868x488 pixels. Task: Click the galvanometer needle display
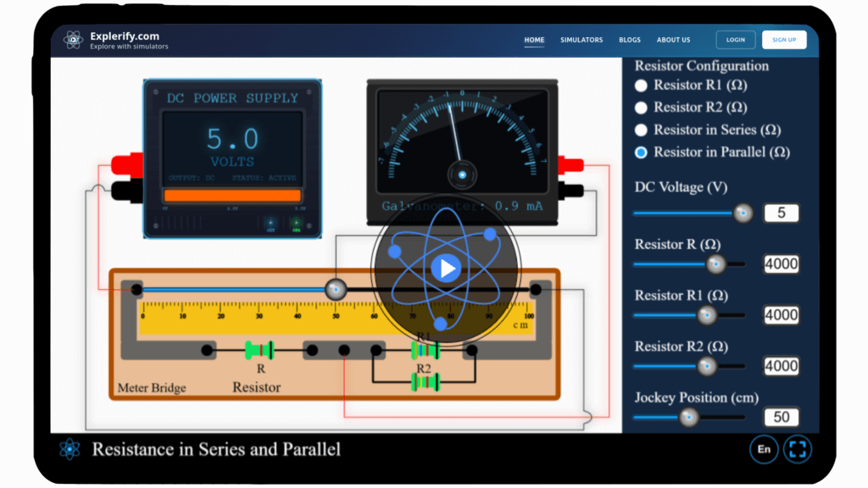pyautogui.click(x=462, y=136)
